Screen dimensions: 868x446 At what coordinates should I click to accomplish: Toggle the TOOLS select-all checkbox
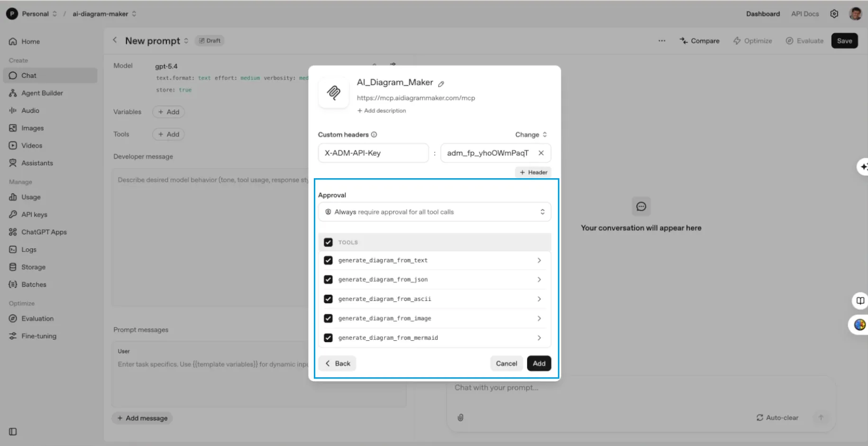click(x=328, y=242)
